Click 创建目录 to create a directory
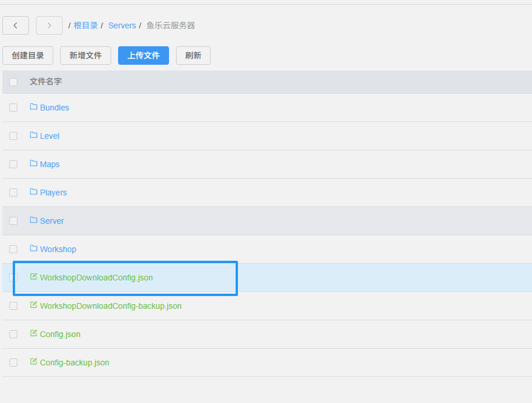The image size is (532, 403). tap(28, 56)
